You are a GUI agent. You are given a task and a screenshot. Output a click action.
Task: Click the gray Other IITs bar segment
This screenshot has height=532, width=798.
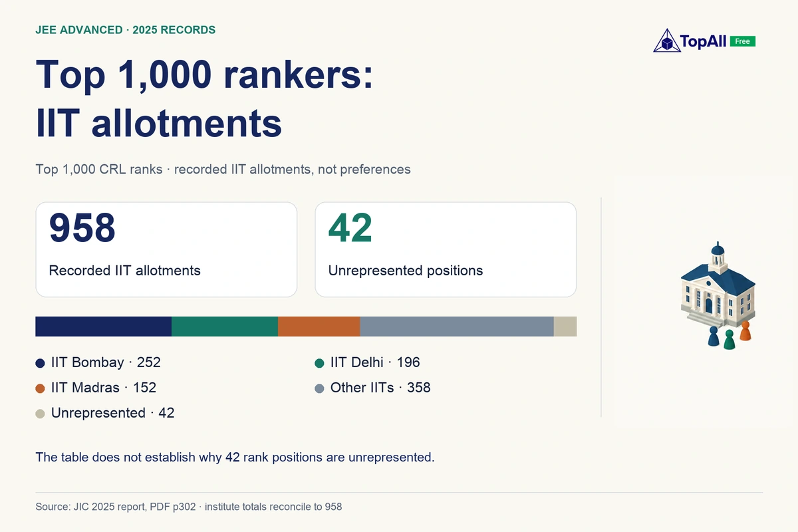click(x=457, y=327)
